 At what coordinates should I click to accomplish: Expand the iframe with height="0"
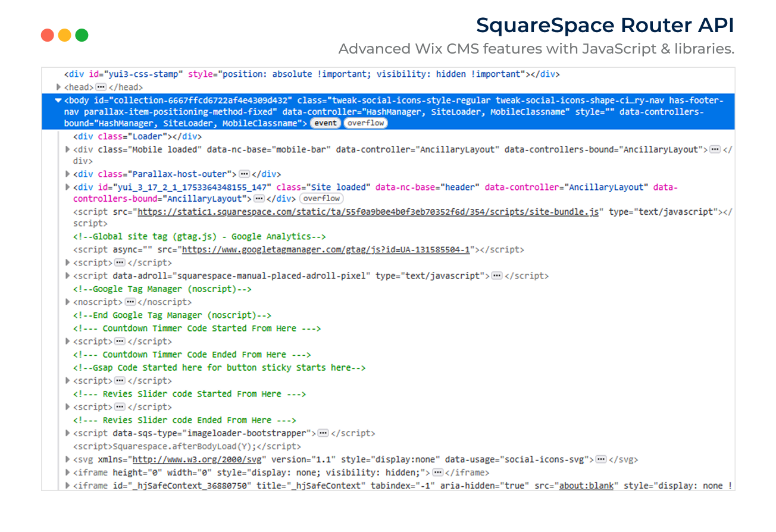point(67,472)
